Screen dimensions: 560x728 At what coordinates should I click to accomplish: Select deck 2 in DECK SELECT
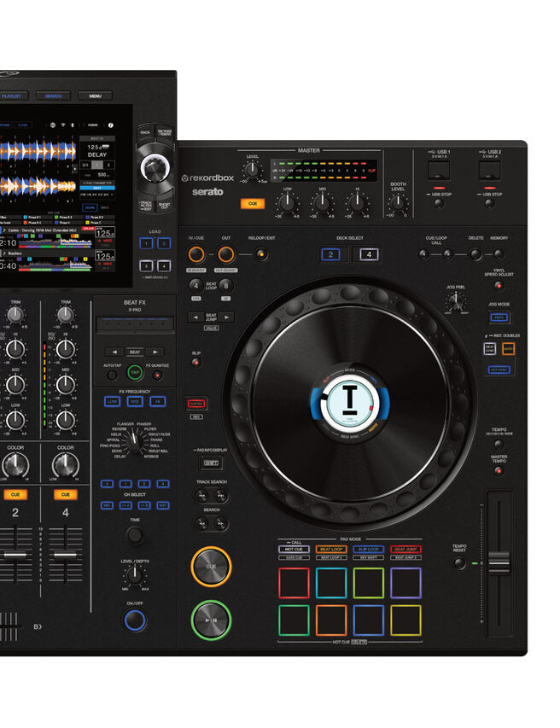330,254
